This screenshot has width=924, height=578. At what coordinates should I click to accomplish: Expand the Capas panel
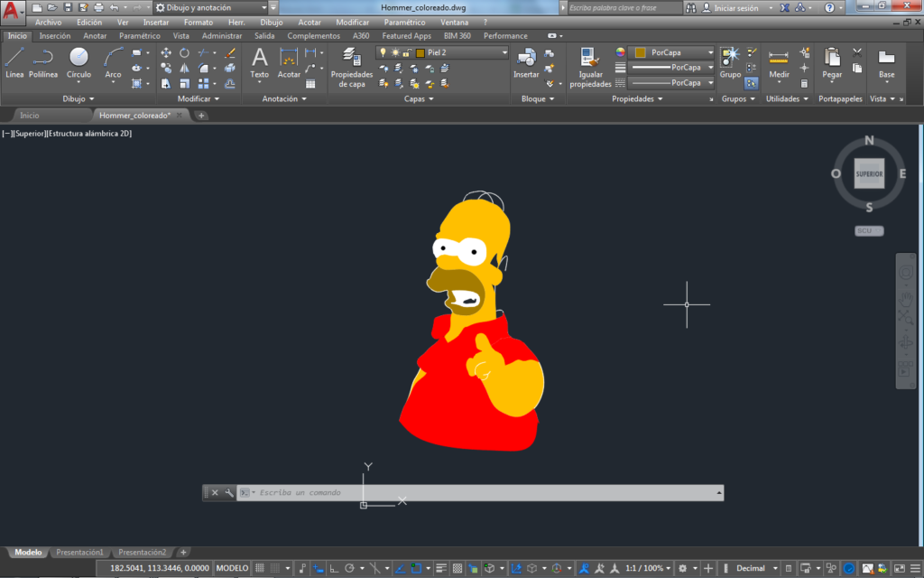(419, 98)
